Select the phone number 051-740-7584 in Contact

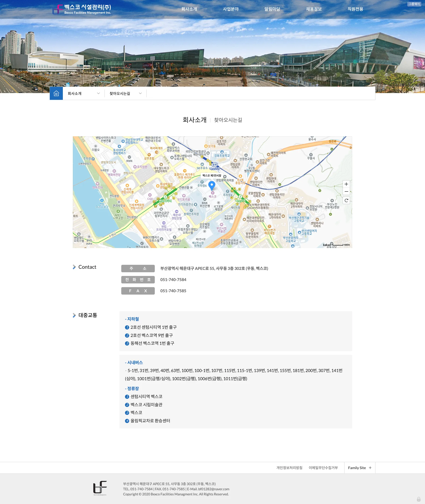tap(173, 279)
